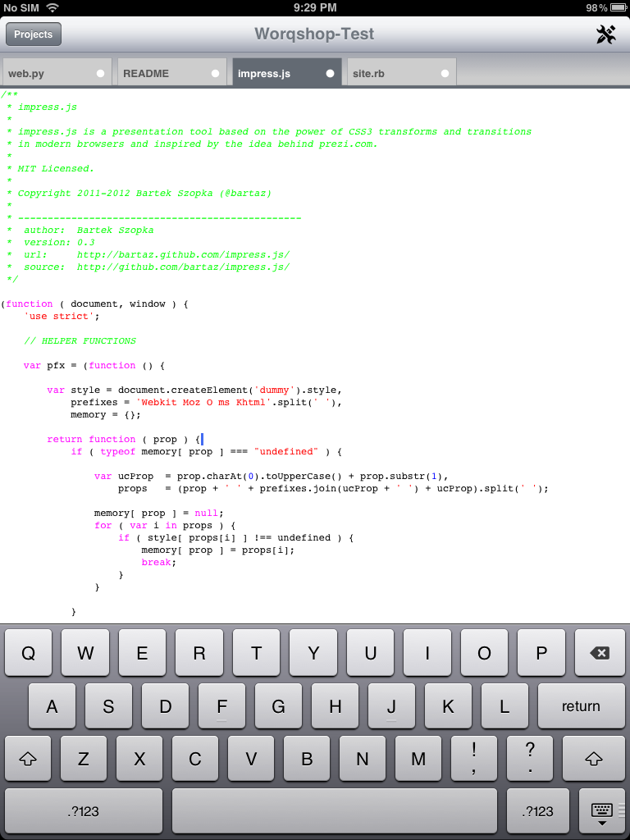The image size is (630, 840).
Task: Switch to the README tab
Action: tap(171, 73)
